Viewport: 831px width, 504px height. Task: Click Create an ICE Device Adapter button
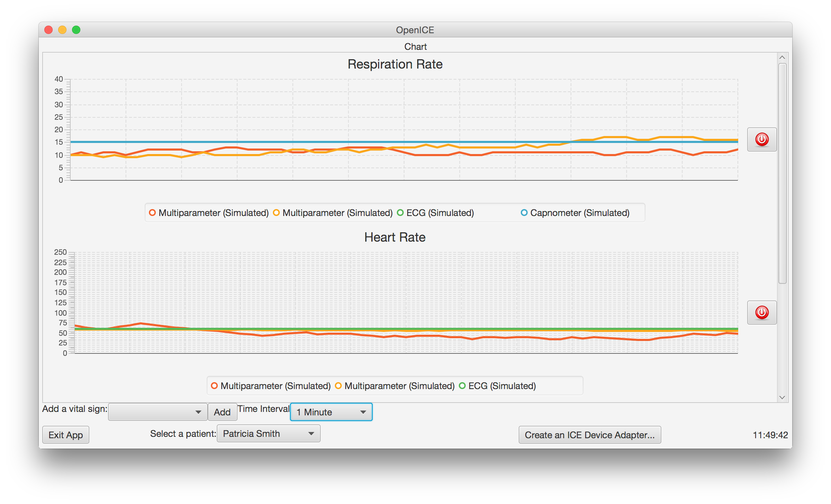(x=590, y=435)
